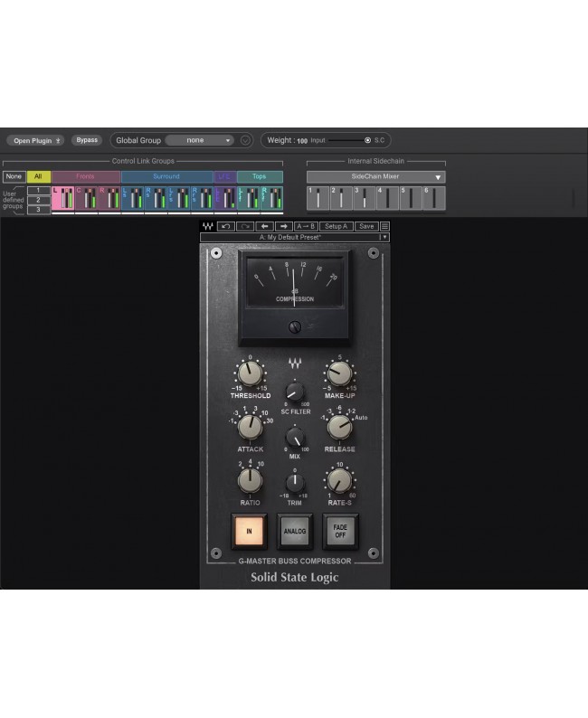This screenshot has height=718, width=588.
Task: Open the Global Group none dropdown
Action: pos(199,140)
